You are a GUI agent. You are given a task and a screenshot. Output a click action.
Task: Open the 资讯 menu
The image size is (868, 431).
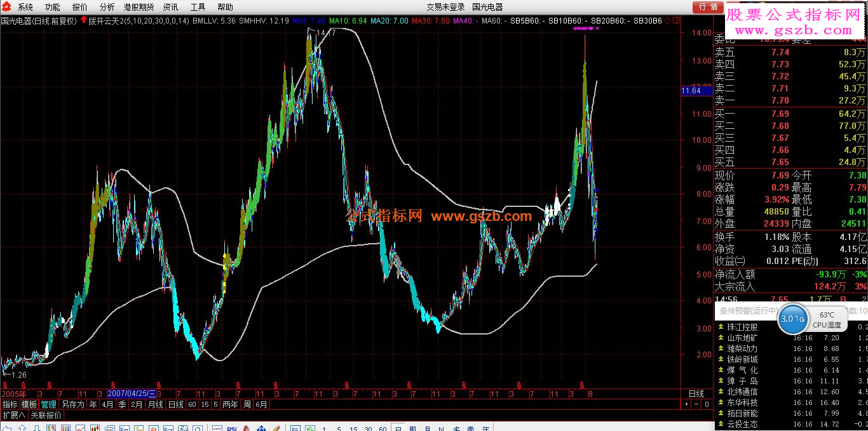pyautogui.click(x=170, y=7)
